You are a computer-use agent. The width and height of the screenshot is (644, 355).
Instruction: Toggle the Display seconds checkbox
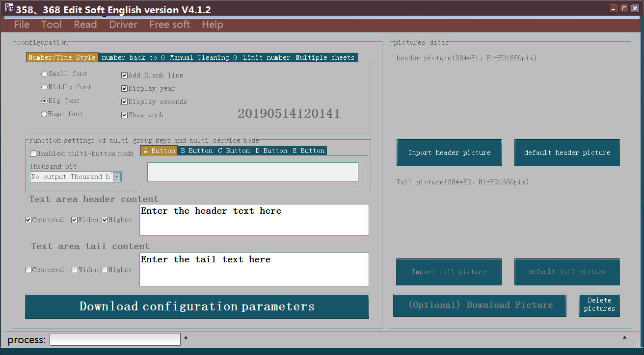click(125, 102)
